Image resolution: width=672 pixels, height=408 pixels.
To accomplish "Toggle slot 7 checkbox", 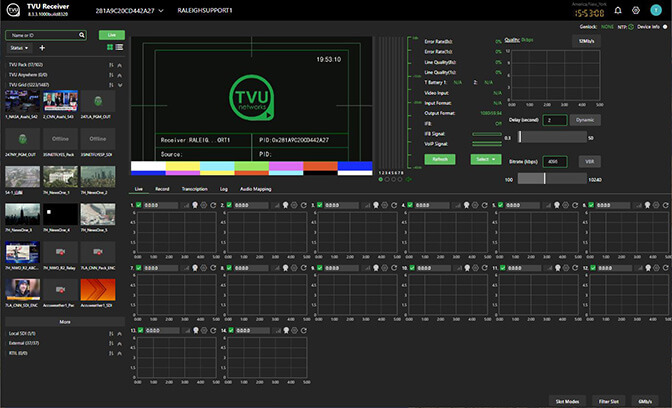I will click(x=138, y=268).
